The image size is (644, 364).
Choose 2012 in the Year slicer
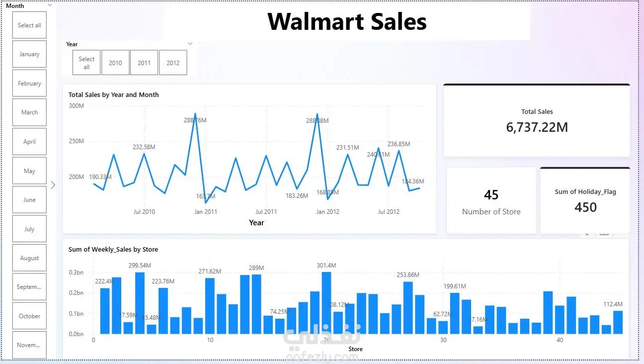coord(173,63)
